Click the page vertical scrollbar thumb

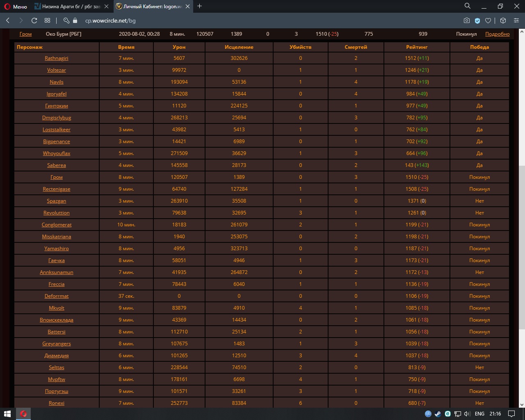pyautogui.click(x=522, y=246)
